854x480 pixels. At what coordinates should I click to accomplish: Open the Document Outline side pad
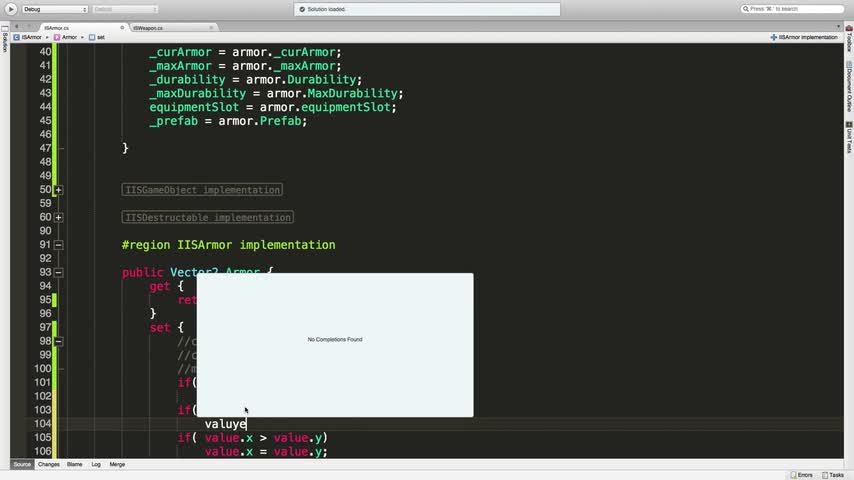click(849, 87)
